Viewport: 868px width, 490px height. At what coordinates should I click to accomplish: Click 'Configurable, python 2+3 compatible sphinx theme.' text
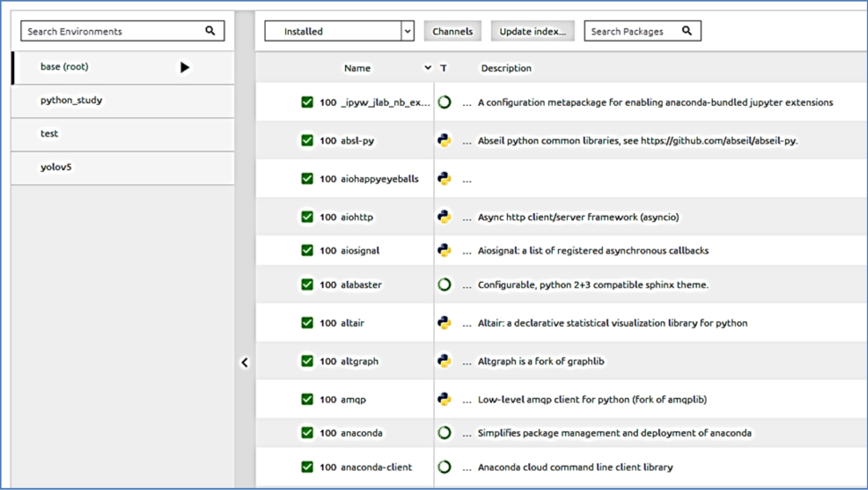pos(593,285)
